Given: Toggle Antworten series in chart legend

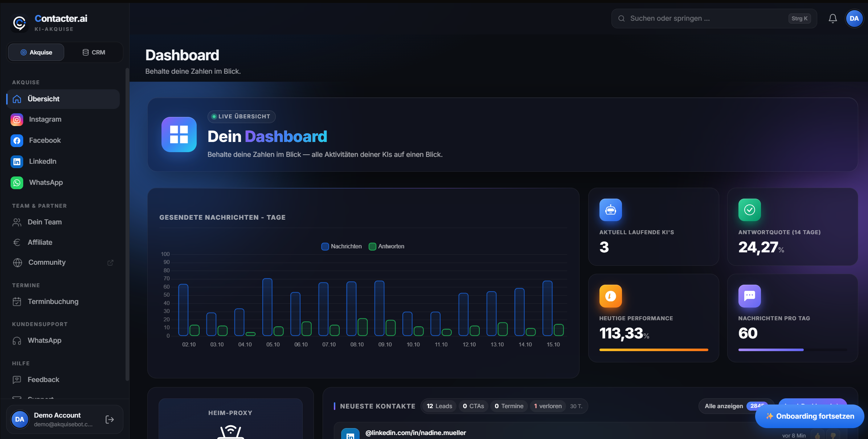Looking at the screenshot, I should click(x=386, y=246).
